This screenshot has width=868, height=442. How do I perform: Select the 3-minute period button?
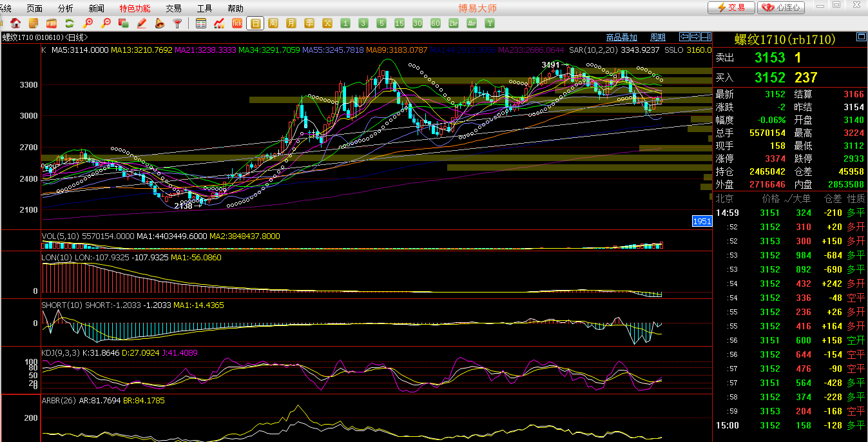(x=363, y=23)
